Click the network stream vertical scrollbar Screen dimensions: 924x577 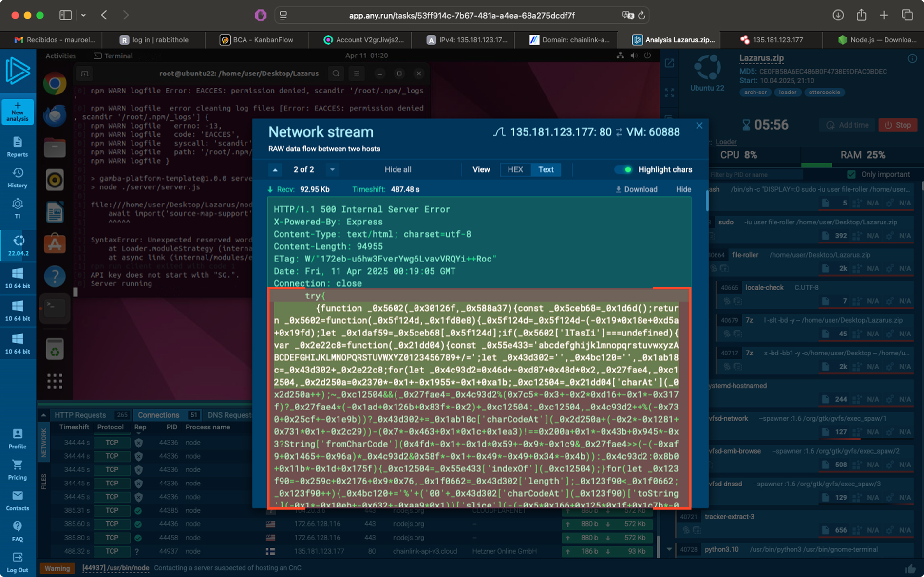click(707, 201)
